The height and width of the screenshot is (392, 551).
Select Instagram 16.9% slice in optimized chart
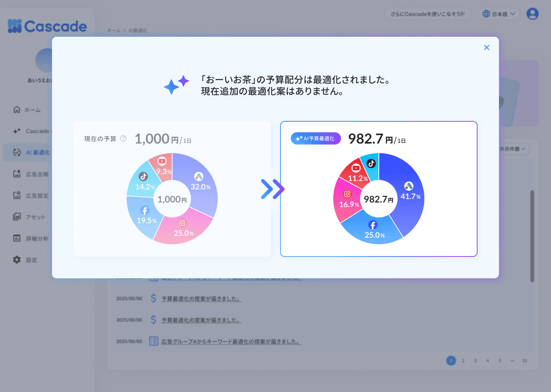pos(347,200)
